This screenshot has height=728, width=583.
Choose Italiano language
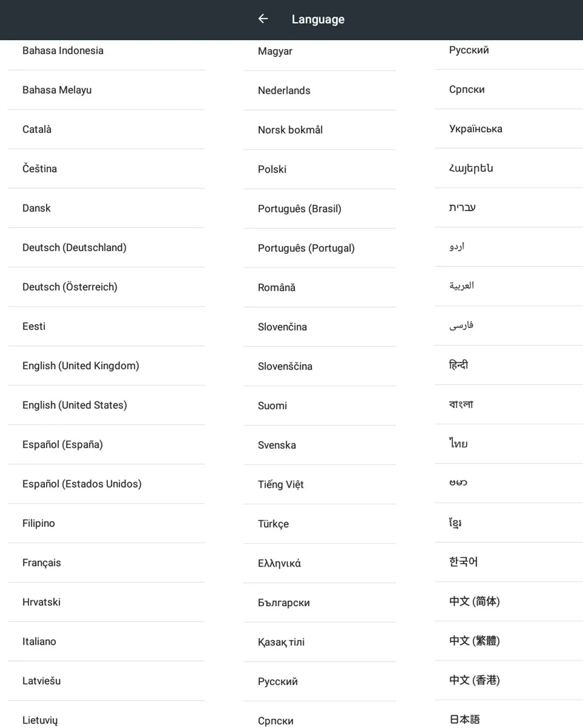pos(106,641)
